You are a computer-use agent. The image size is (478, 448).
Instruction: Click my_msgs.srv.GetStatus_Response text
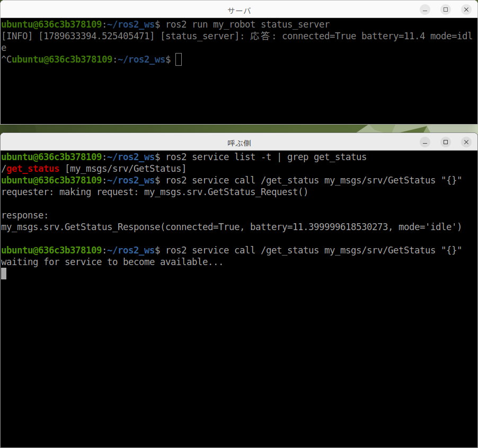pos(81,227)
